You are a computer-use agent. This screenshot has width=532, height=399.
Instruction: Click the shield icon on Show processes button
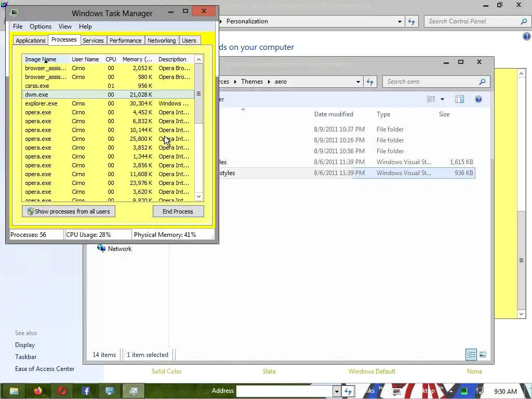click(30, 211)
